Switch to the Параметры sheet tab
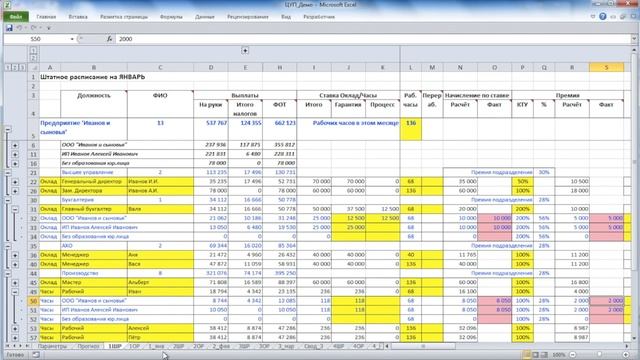 [x=52, y=346]
